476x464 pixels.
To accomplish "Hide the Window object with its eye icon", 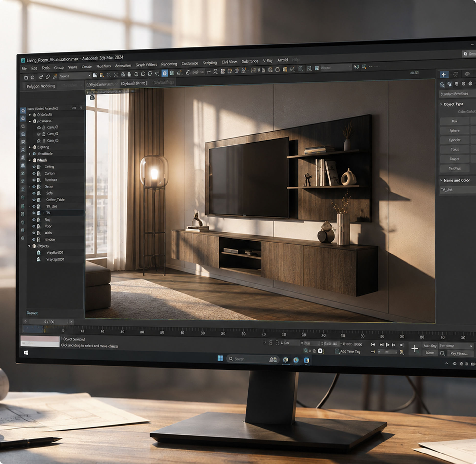I will coord(34,239).
